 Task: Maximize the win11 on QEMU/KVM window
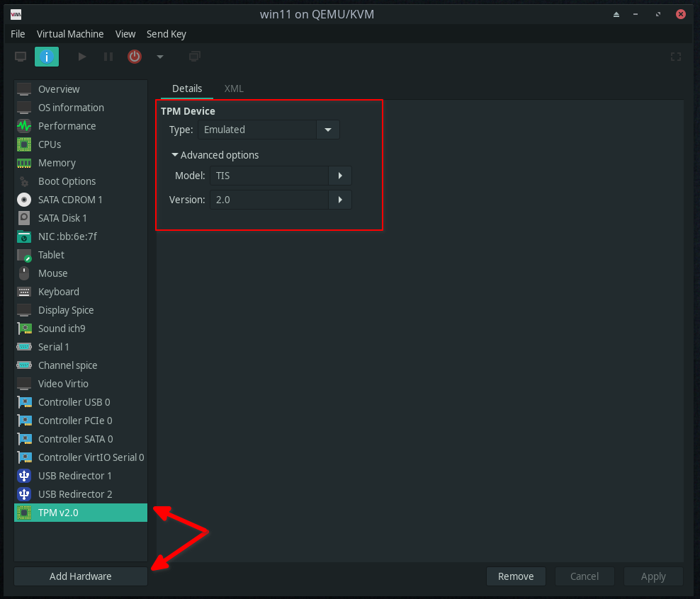(x=658, y=15)
